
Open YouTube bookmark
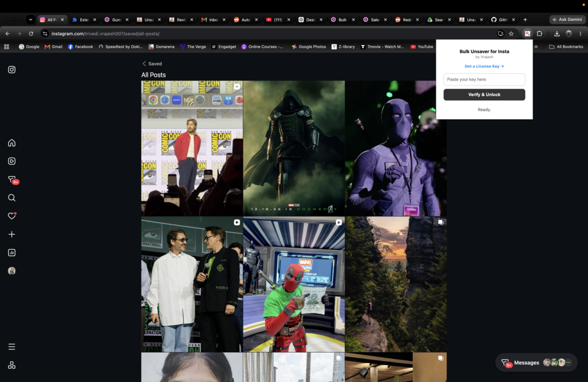click(421, 47)
